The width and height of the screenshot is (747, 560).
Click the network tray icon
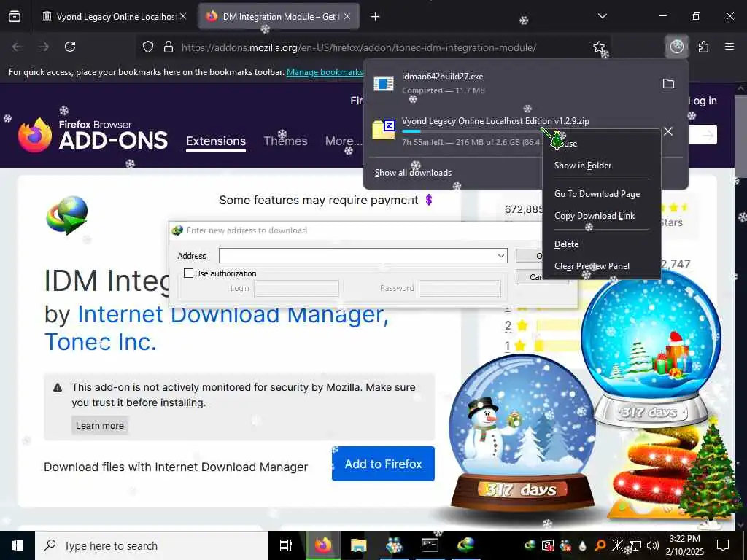coord(635,545)
